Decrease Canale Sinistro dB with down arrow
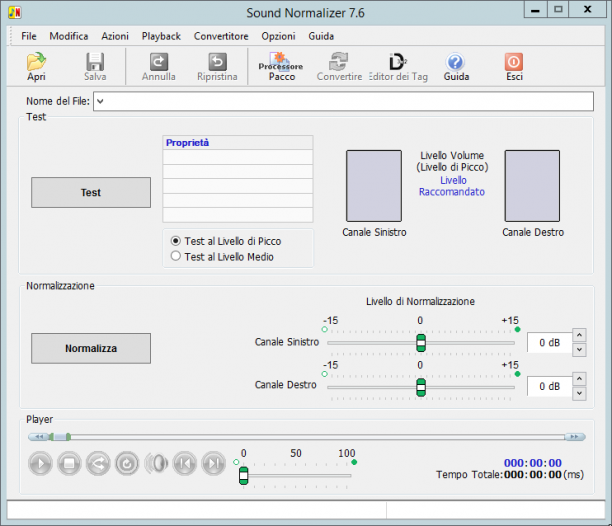Image resolution: width=612 pixels, height=526 pixels. pos(579,350)
